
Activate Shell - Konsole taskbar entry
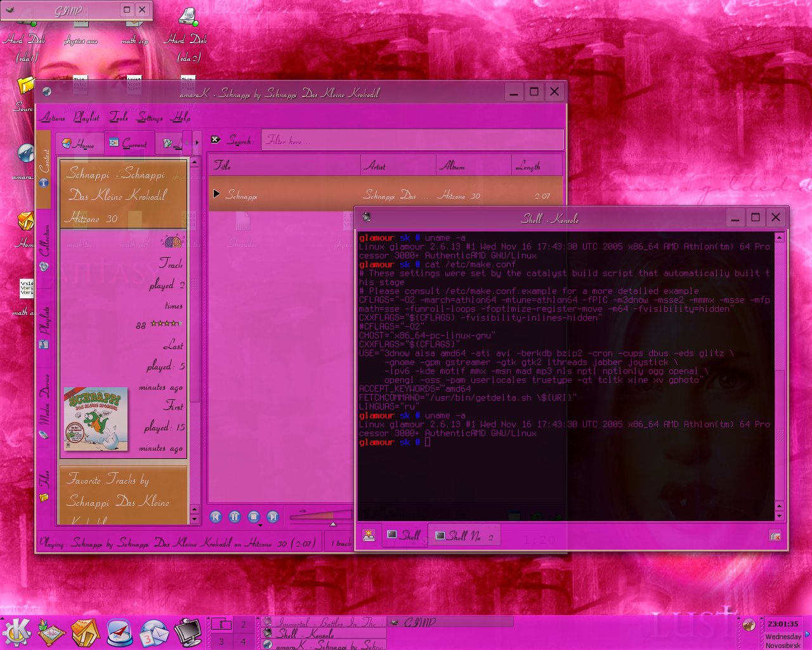click(x=324, y=633)
